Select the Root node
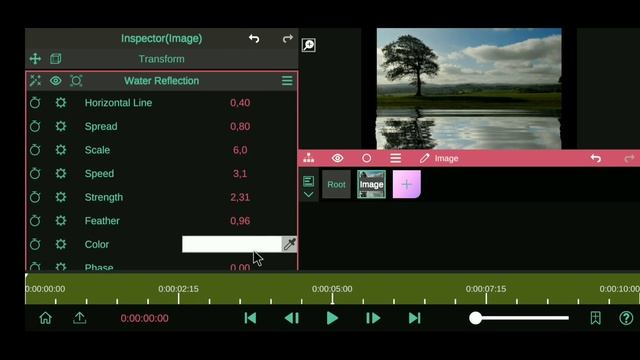Viewport: 640px width, 360px height. [336, 184]
